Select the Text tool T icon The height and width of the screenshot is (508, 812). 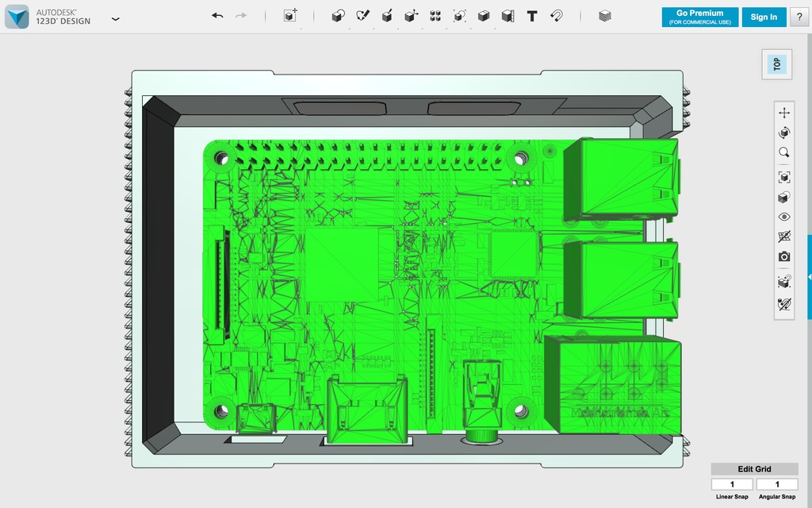click(x=532, y=16)
